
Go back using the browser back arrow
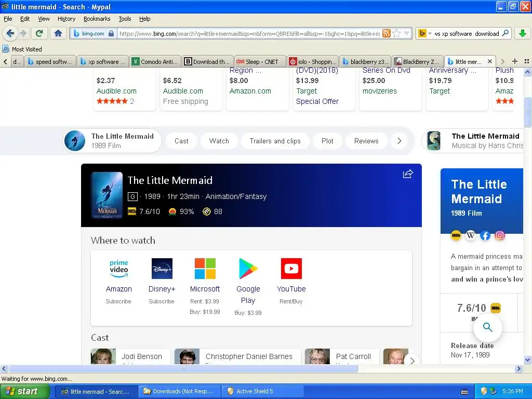(x=10, y=33)
